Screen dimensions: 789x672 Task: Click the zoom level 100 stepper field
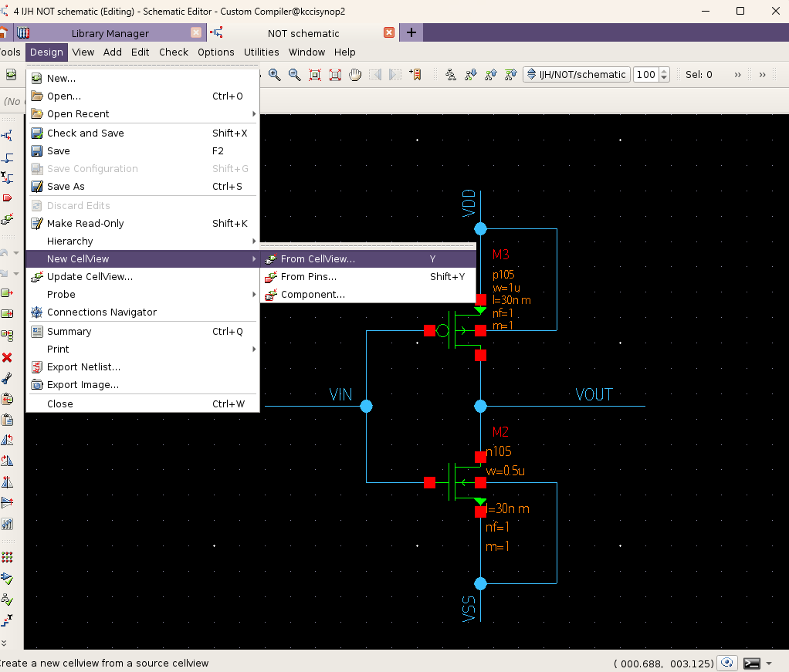[x=651, y=75]
